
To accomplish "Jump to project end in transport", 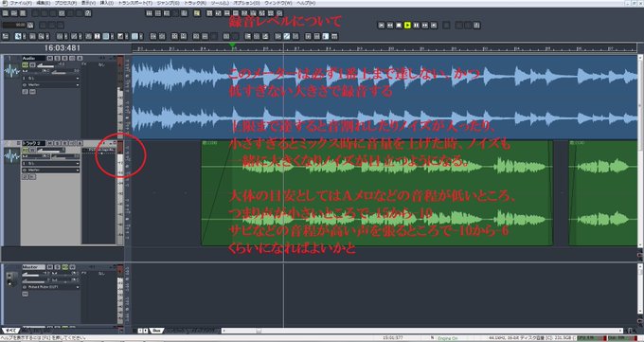I will click(x=434, y=26).
